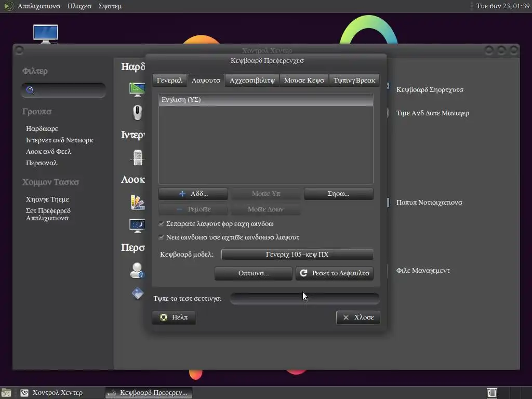The image size is (532, 399).
Task: Open Ποπυπ Νοτιφιχατιονσ in Control Center
Action: tap(429, 203)
